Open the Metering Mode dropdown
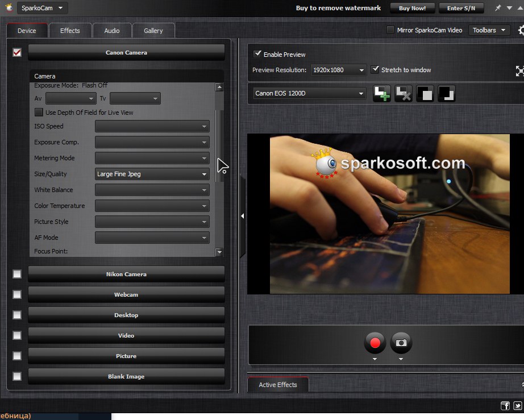This screenshot has width=524, height=420. coord(152,158)
